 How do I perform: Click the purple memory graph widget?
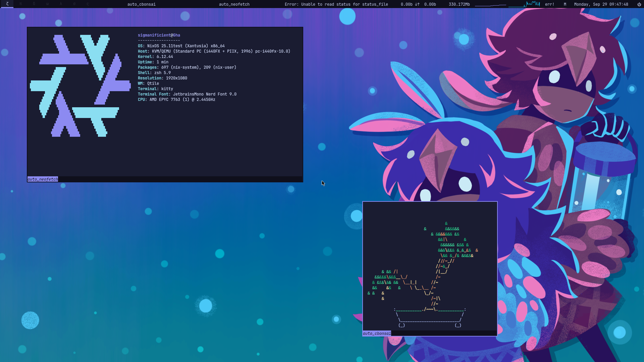tap(490, 4)
